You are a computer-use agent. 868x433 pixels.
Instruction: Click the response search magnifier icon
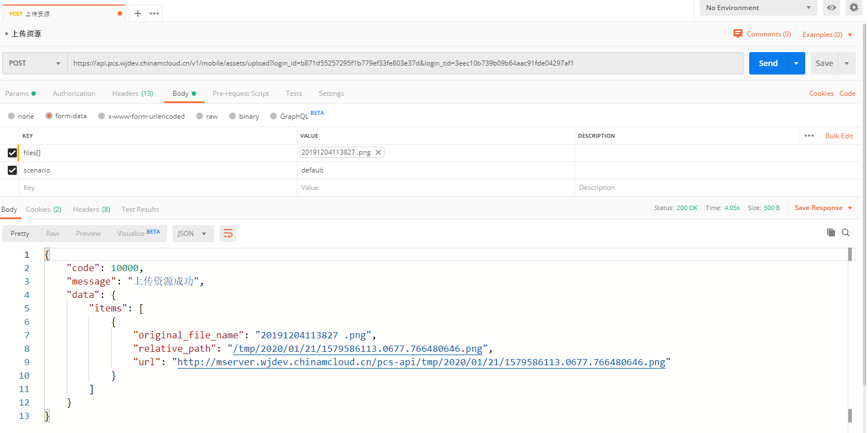[x=846, y=232]
